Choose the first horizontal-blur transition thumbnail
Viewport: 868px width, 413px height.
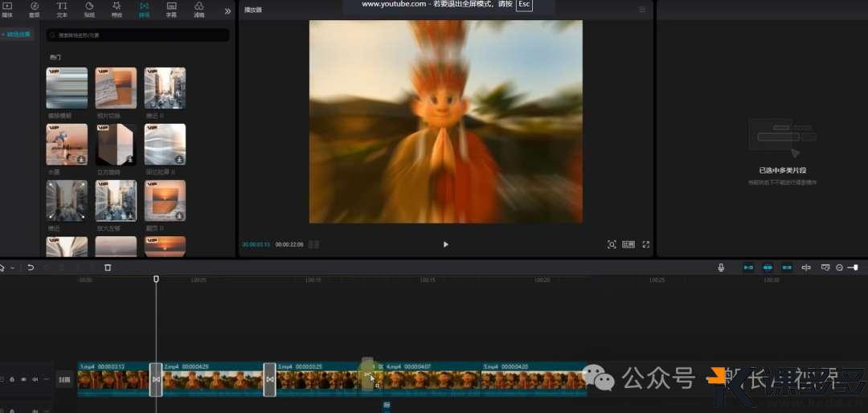[67, 88]
